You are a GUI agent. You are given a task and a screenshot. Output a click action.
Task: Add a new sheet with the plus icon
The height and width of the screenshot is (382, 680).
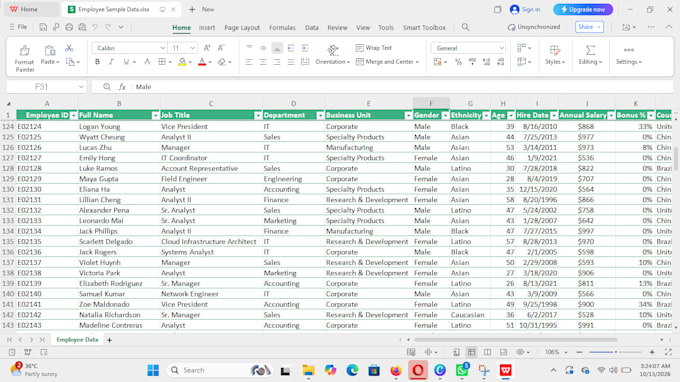point(109,340)
